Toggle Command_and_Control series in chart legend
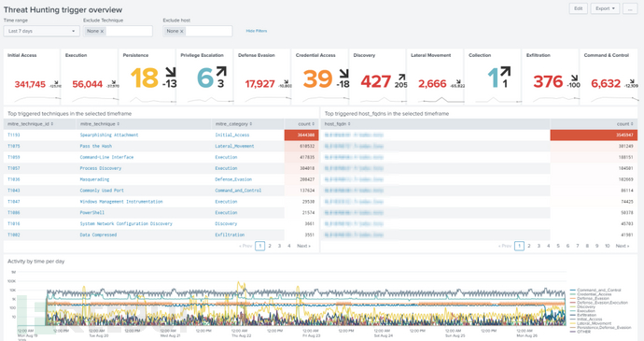644x341 pixels. (595, 290)
